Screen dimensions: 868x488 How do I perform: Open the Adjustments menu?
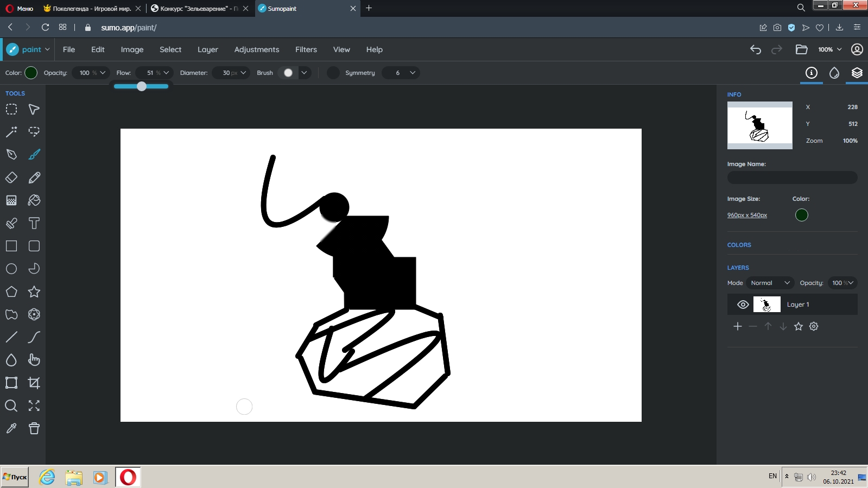click(256, 49)
